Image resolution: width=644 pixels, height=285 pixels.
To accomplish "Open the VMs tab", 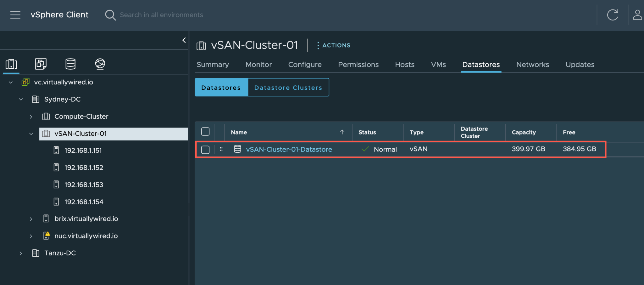I will point(438,65).
